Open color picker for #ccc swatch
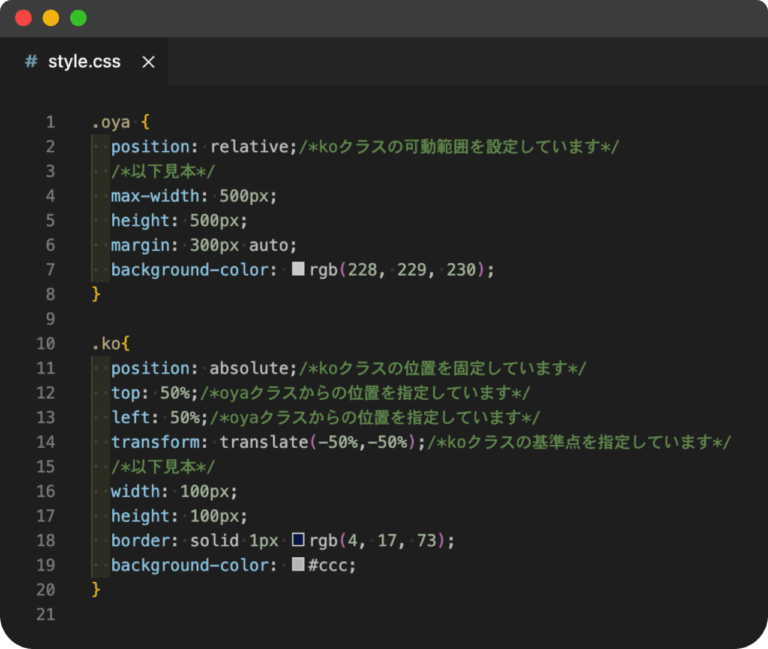768x649 pixels. pyautogui.click(x=298, y=564)
